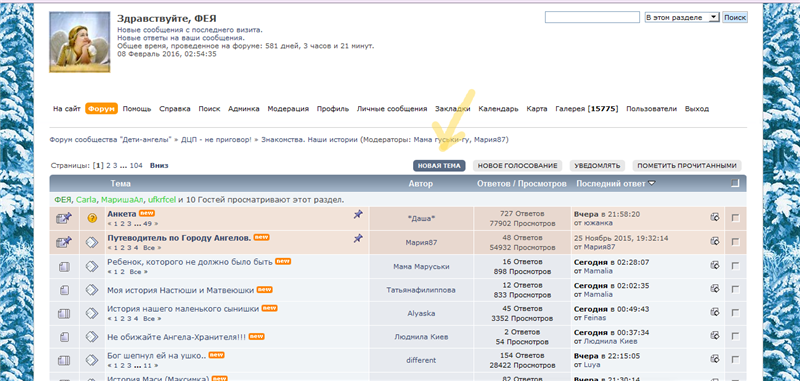Click the new badge after Бог шепнул ей на ушко..

[x=217, y=355]
